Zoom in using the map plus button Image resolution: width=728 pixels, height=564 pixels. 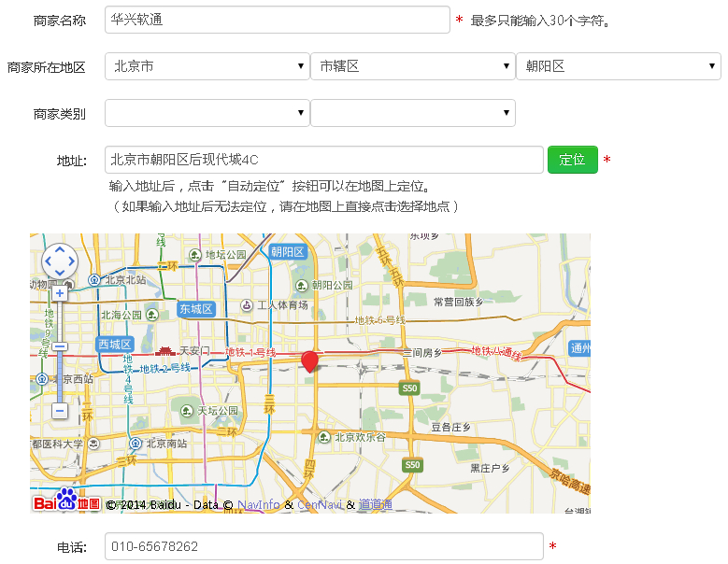[x=60, y=293]
